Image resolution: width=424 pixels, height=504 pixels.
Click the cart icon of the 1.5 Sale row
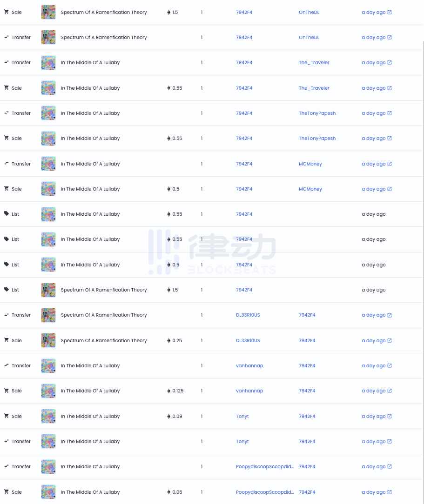(x=6, y=12)
